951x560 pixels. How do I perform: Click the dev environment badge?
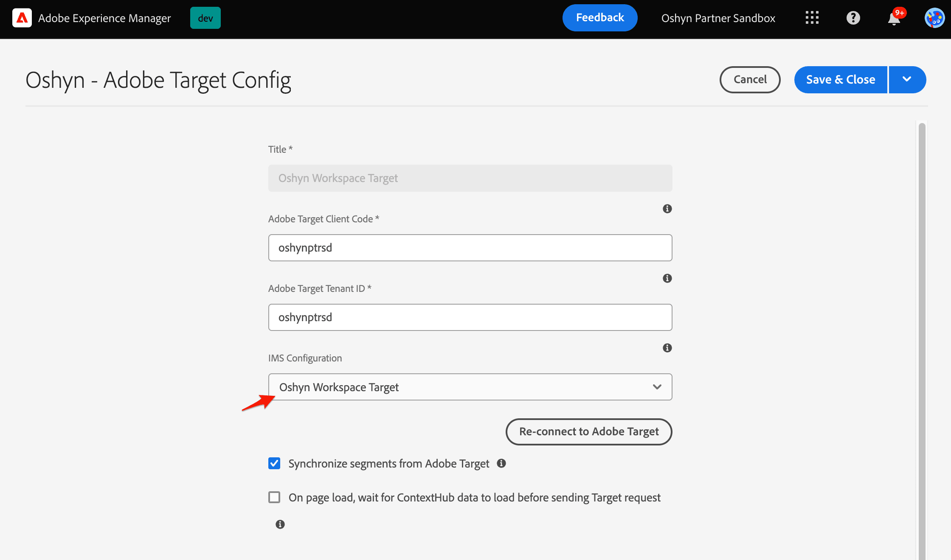point(205,18)
